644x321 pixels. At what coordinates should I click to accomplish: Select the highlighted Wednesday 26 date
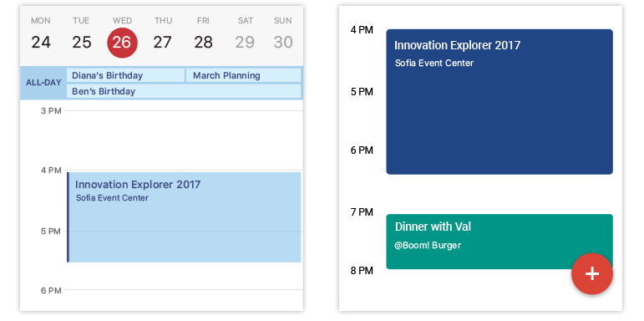pyautogui.click(x=123, y=43)
